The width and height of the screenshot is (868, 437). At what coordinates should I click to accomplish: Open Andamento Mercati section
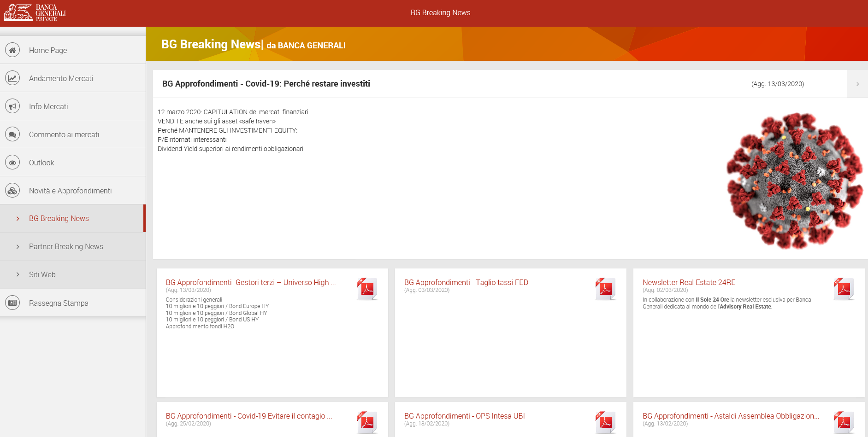click(73, 78)
